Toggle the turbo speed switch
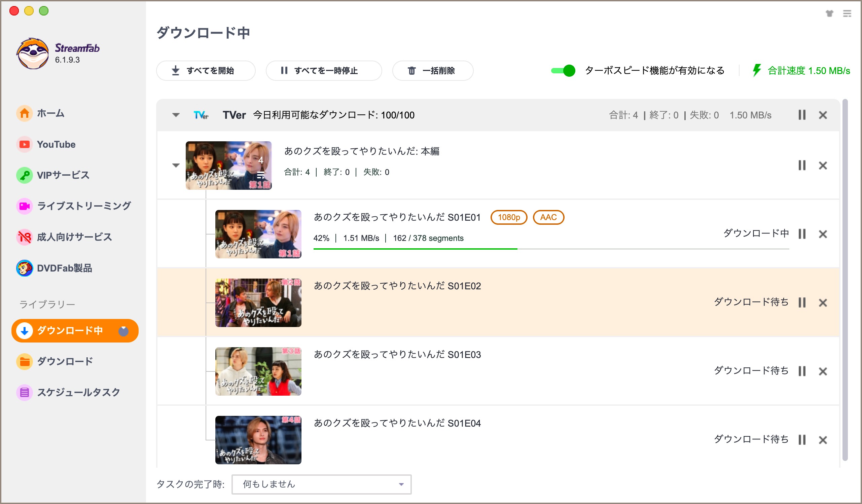Screen dimensions: 862x504 tap(563, 71)
